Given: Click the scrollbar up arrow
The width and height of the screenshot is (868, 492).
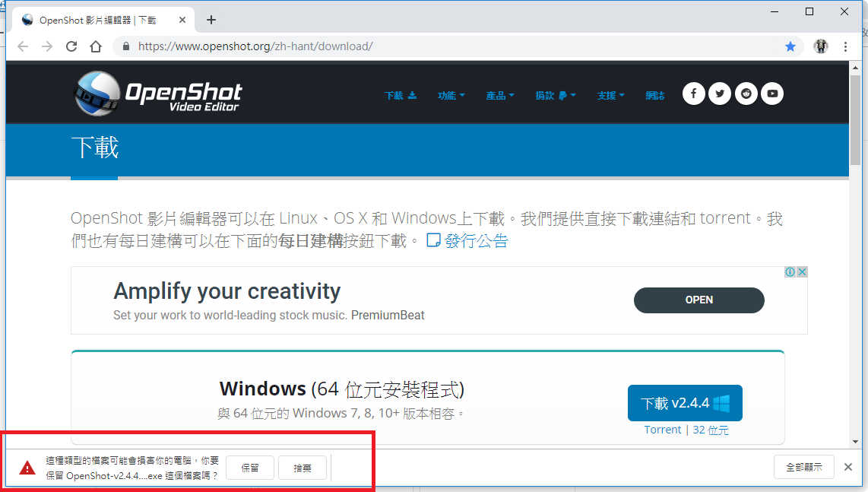Looking at the screenshot, I should (855, 68).
